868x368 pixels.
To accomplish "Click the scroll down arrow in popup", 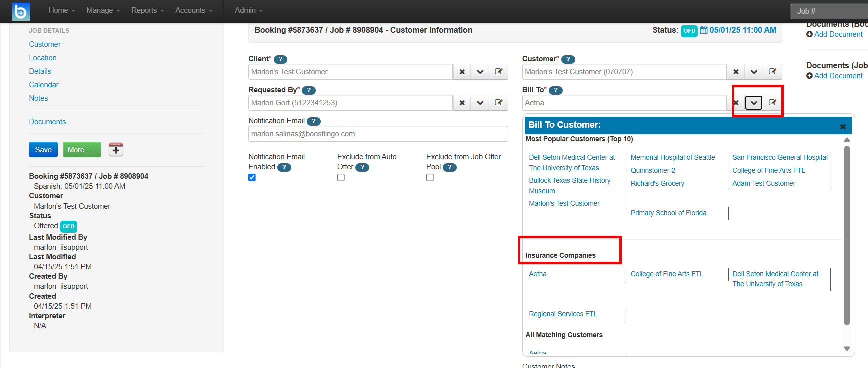I will pyautogui.click(x=847, y=349).
